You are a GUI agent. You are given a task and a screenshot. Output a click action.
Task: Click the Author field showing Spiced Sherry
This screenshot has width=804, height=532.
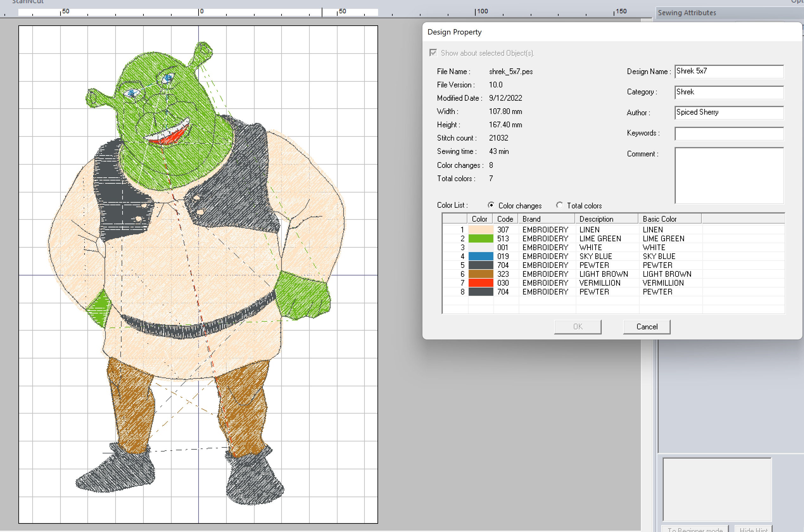tap(729, 113)
